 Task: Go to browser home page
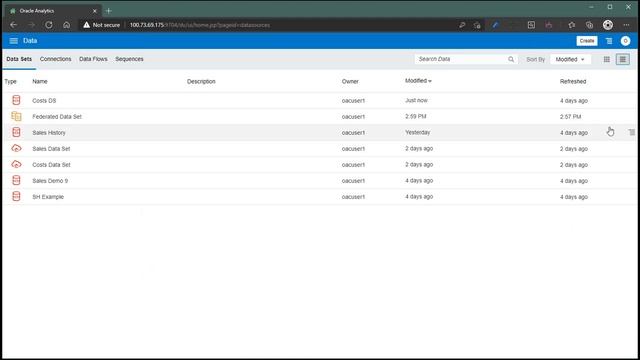click(67, 25)
